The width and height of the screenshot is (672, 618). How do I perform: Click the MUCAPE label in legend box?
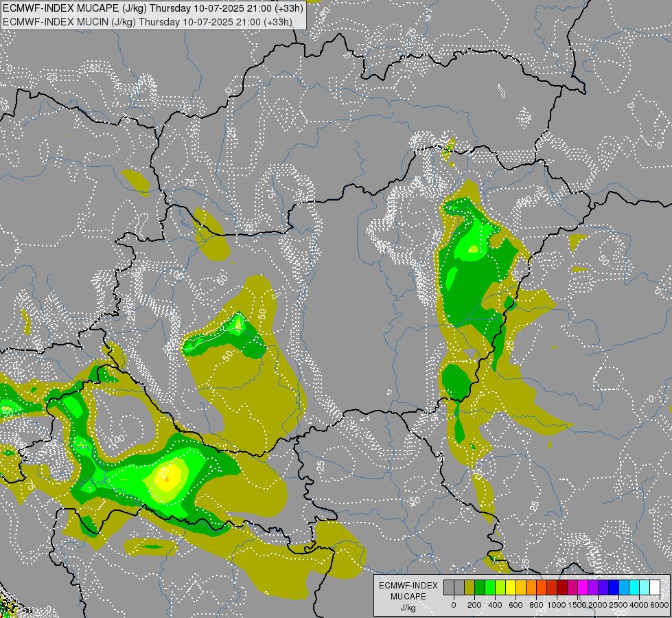tap(408, 597)
